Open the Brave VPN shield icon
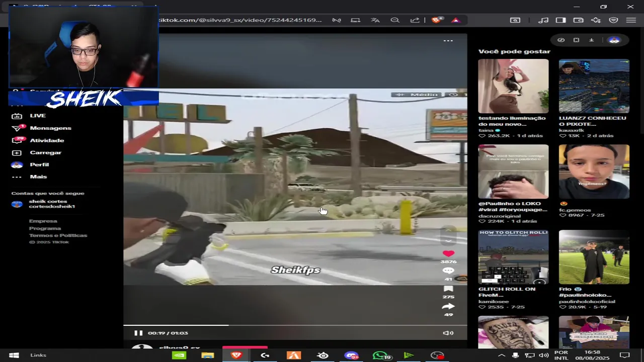 click(x=614, y=20)
